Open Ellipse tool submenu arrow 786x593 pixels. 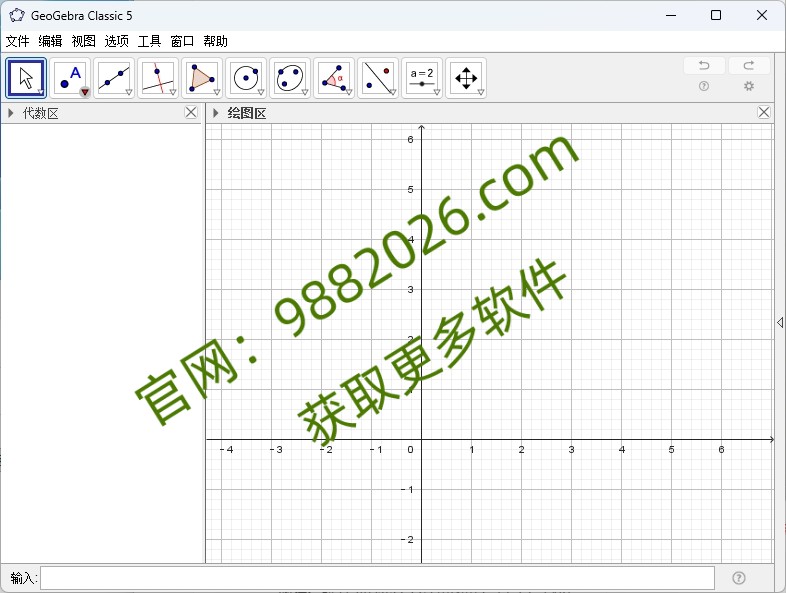pyautogui.click(x=305, y=92)
